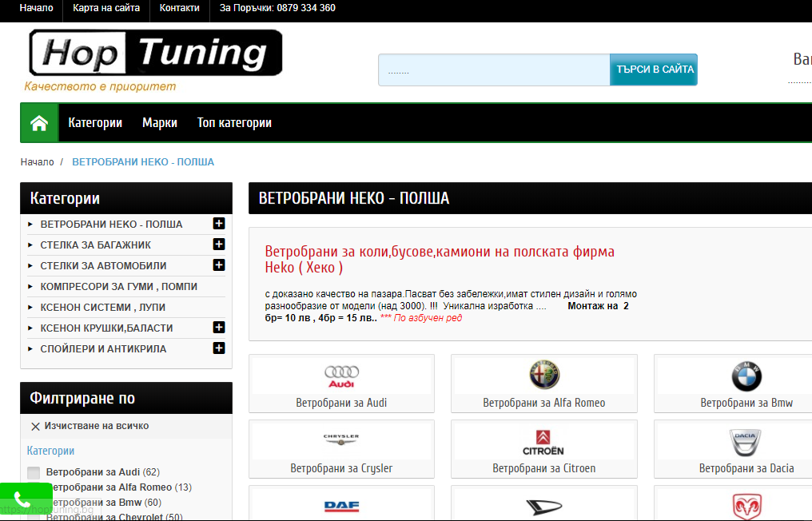
Task: Open Карта на сайта link
Action: coord(106,8)
